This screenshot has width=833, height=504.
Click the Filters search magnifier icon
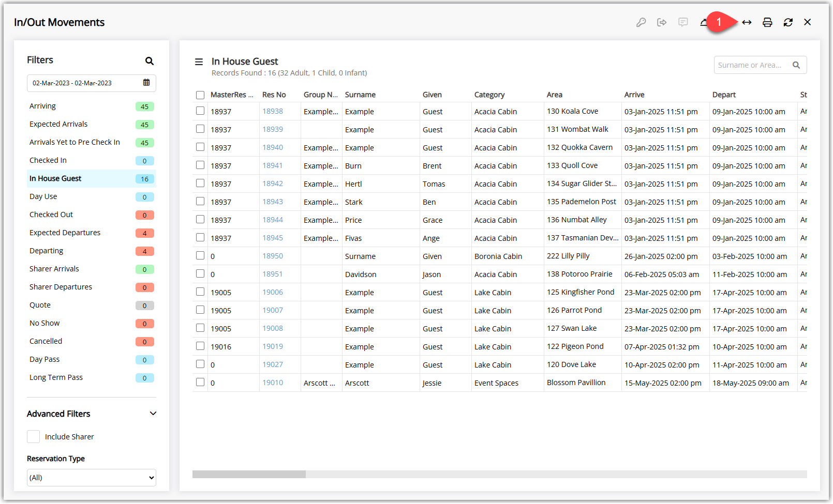[x=150, y=61]
